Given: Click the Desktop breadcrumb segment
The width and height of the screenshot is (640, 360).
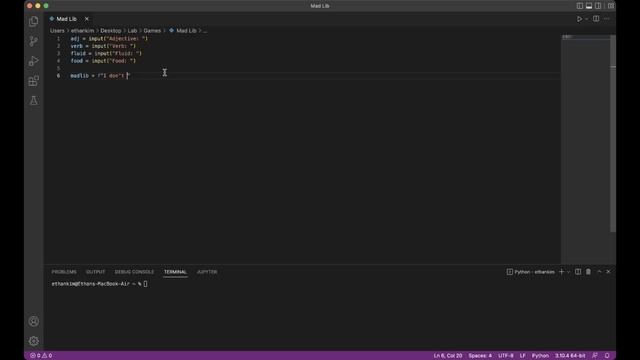Looking at the screenshot, I should pyautogui.click(x=111, y=31).
